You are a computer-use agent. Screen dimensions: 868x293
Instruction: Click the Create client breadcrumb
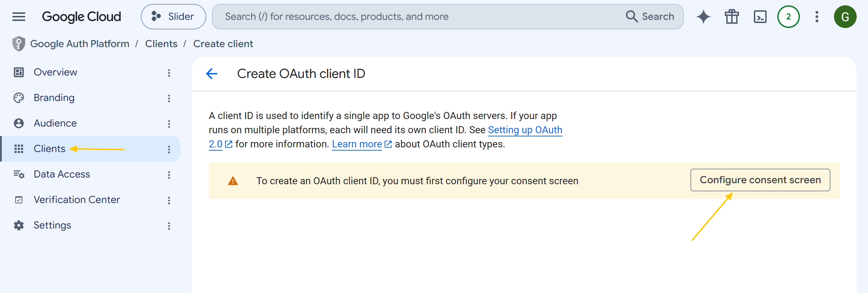click(223, 44)
